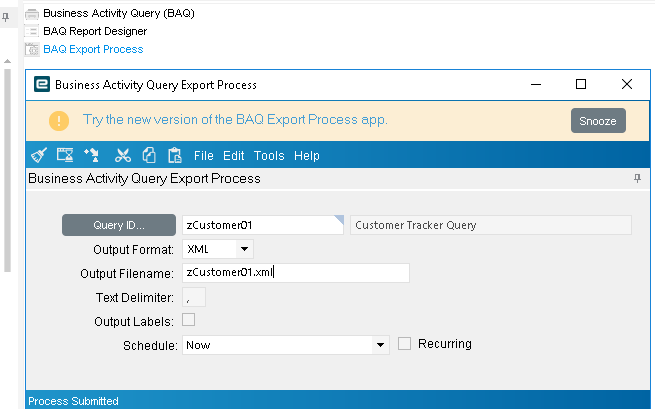
Task: Click the Output Filename text field
Action: click(296, 273)
